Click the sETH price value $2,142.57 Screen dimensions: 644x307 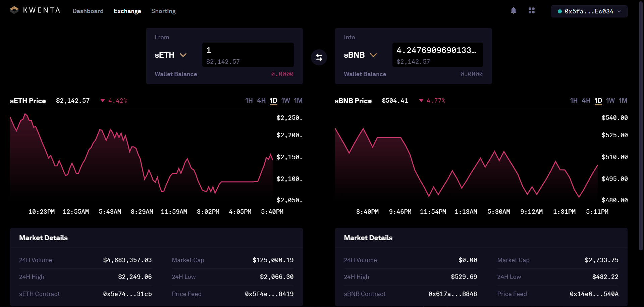pyautogui.click(x=73, y=101)
